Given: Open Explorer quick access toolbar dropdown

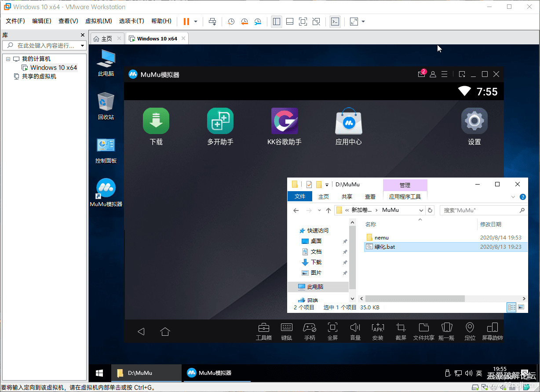Looking at the screenshot, I should (327, 185).
